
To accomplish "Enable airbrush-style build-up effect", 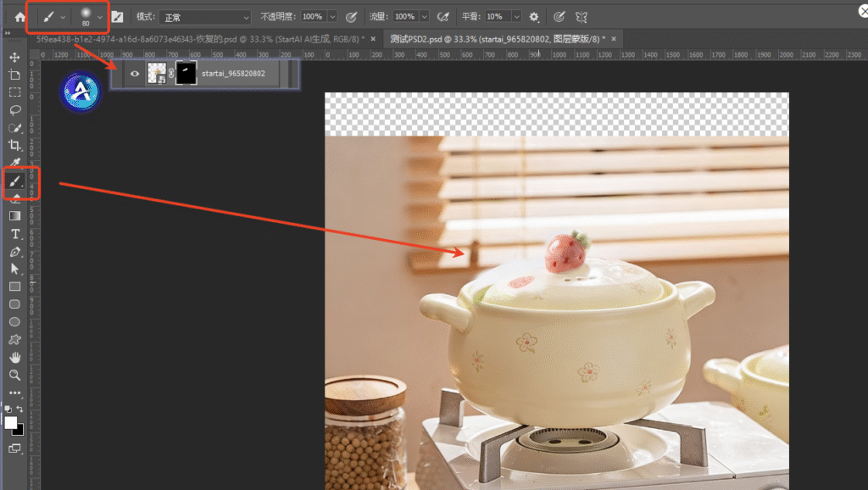I will pos(442,17).
